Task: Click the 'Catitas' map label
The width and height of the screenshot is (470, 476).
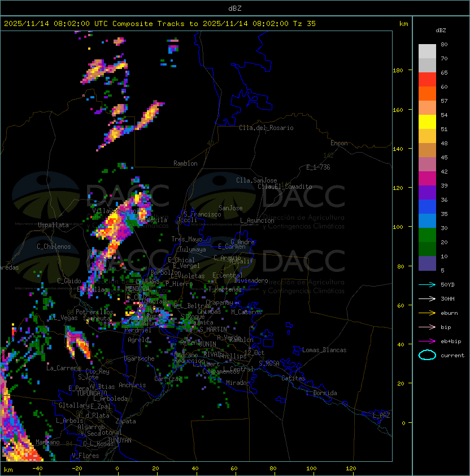Action: pyautogui.click(x=293, y=378)
